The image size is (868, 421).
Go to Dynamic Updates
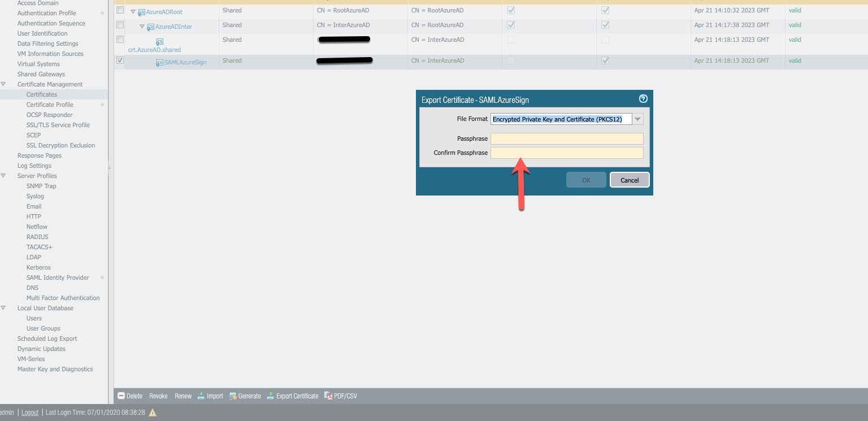pos(41,349)
